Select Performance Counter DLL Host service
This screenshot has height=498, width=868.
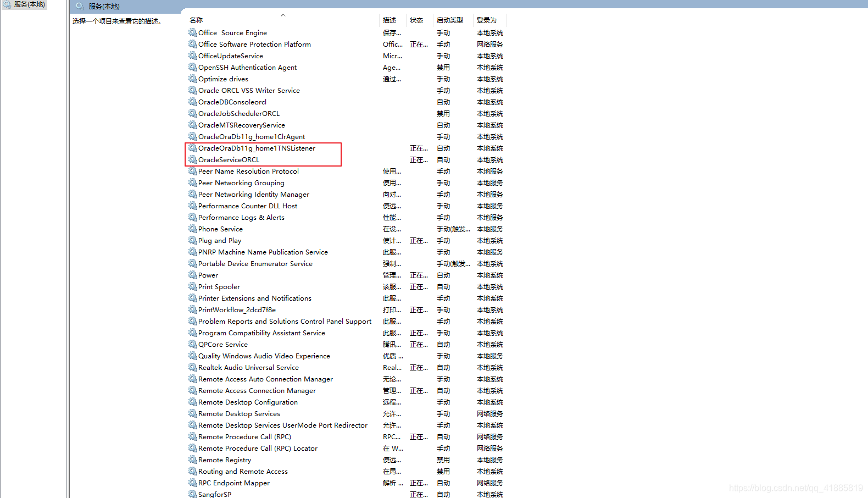point(346,206)
